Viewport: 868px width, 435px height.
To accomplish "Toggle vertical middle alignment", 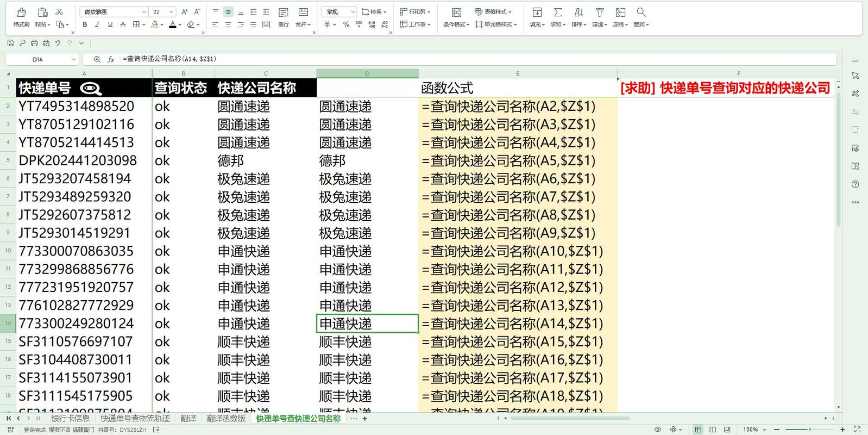I will (228, 12).
